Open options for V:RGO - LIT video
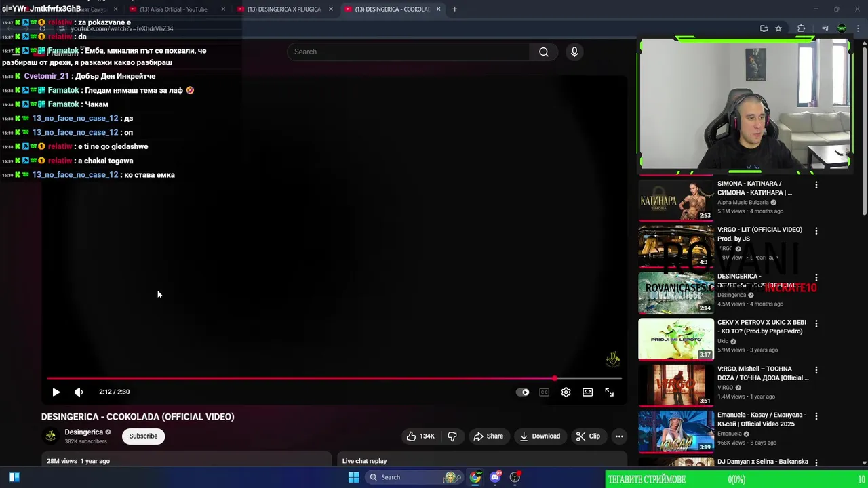The width and height of the screenshot is (868, 488). point(816,231)
